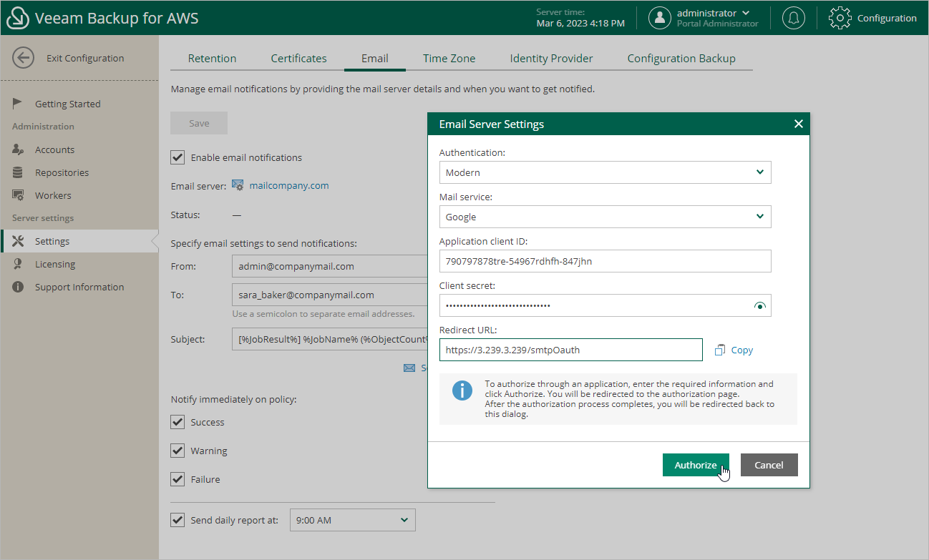Open the Configuration Backup tab
Viewport: 929px width, 560px height.
click(x=681, y=59)
